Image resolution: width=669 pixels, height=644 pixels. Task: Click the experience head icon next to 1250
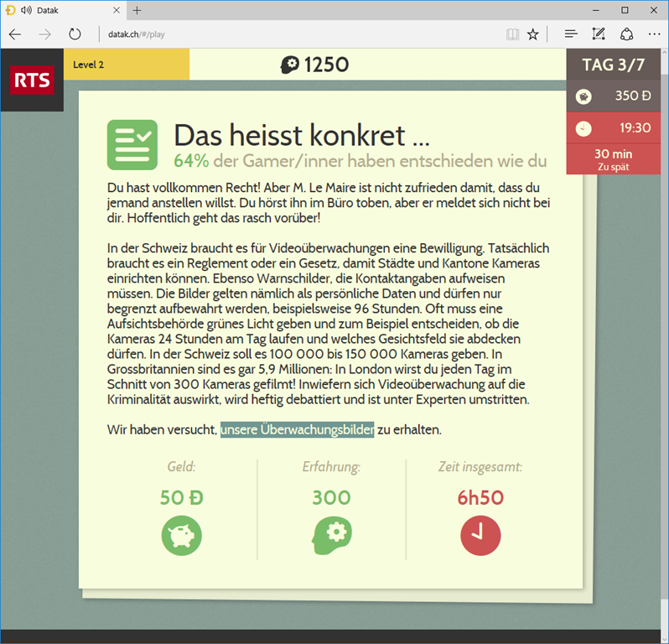click(289, 65)
